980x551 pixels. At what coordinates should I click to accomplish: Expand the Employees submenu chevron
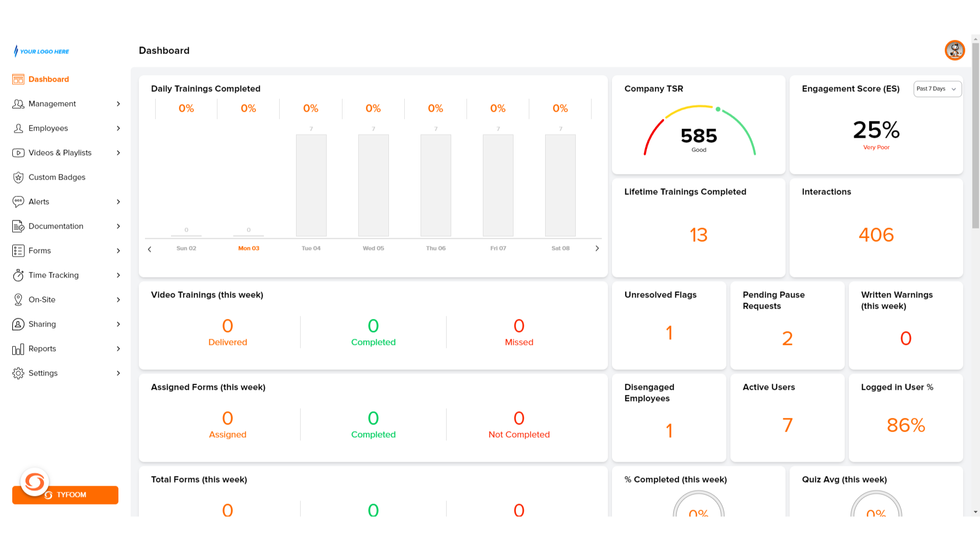[x=118, y=128]
